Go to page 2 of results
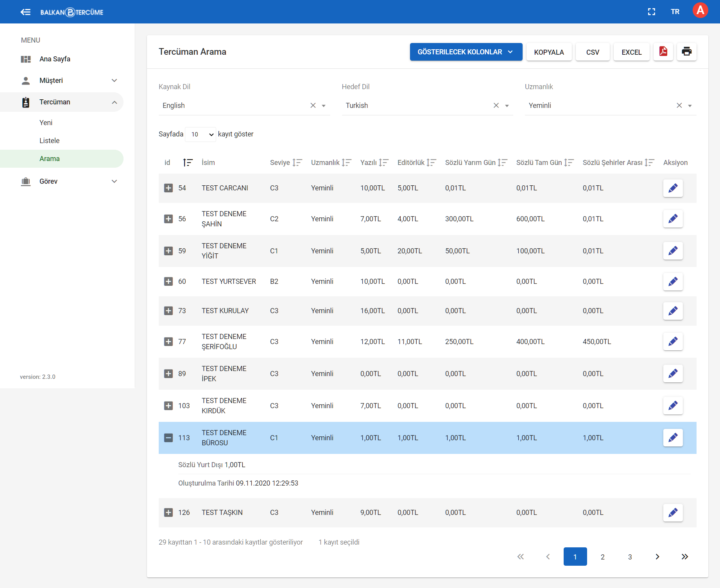The width and height of the screenshot is (720, 588). pyautogui.click(x=602, y=557)
